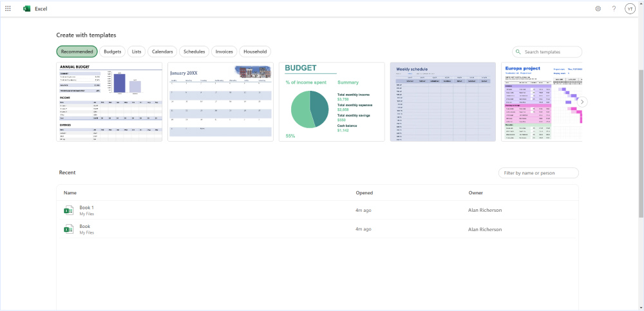Click the Book spreadsheet file icon

point(68,229)
